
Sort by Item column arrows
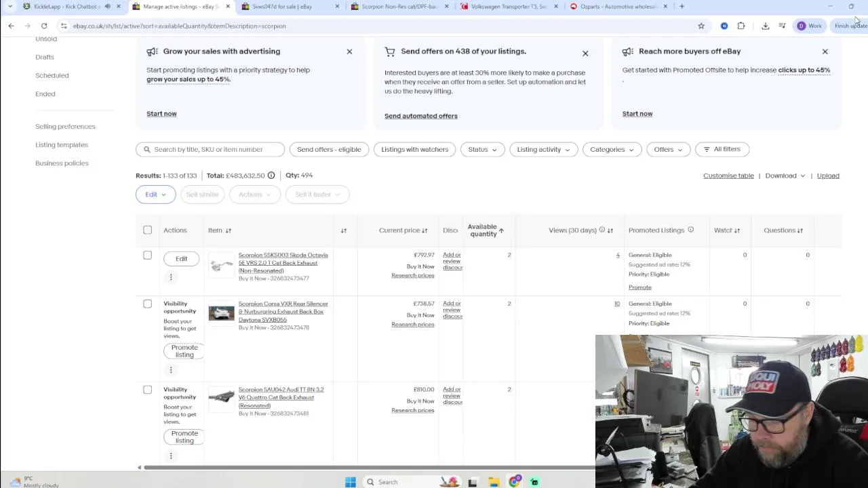pos(228,230)
